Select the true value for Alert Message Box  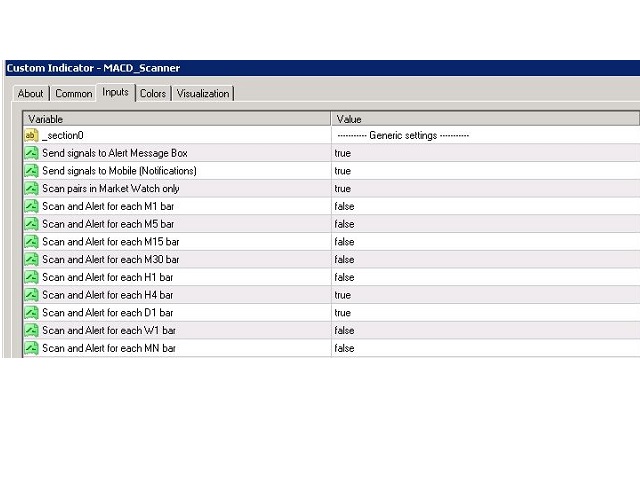(486, 153)
